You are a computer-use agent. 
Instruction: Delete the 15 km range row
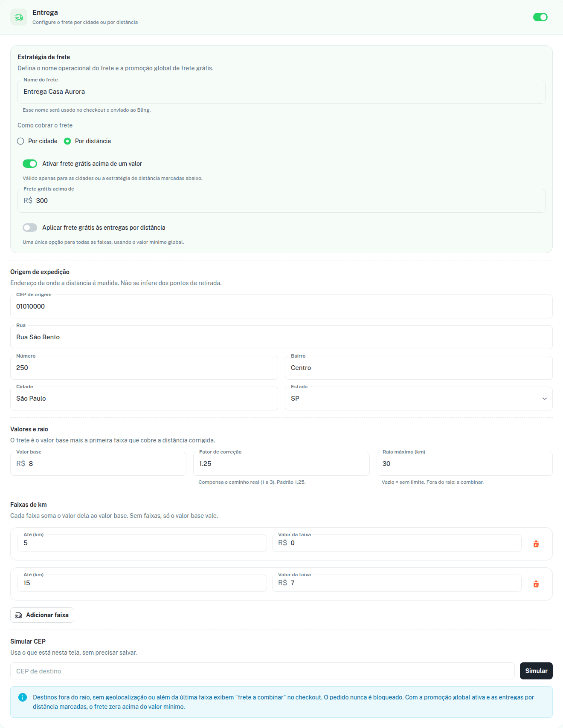point(536,584)
